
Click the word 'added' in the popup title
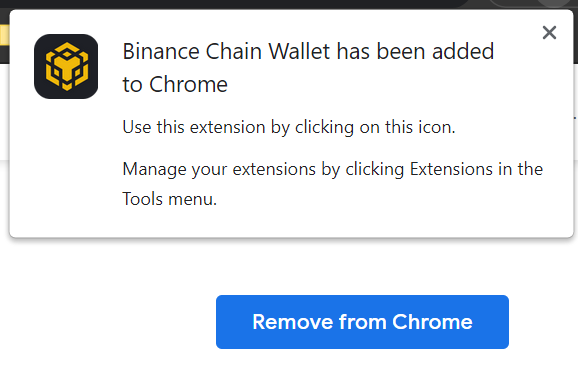click(x=463, y=51)
